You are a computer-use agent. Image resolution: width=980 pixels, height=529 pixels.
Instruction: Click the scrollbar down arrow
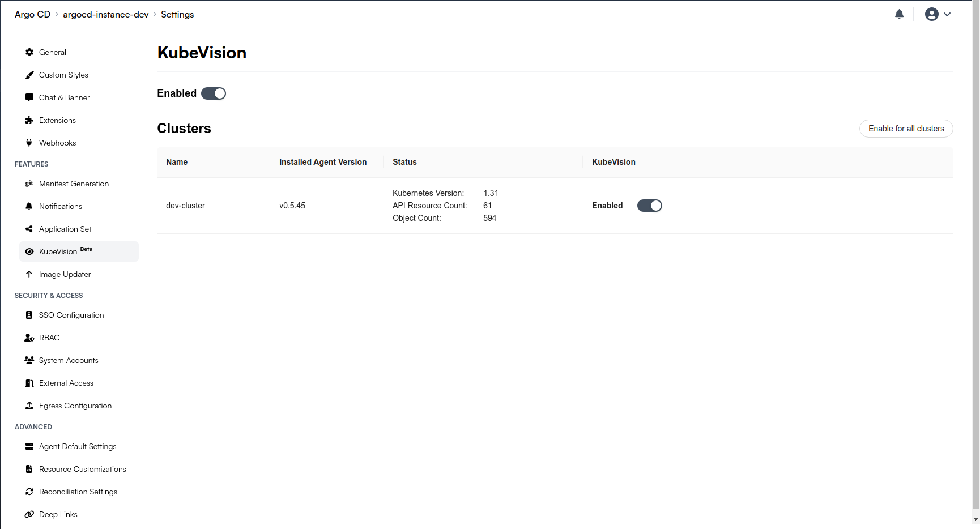[x=975, y=519]
